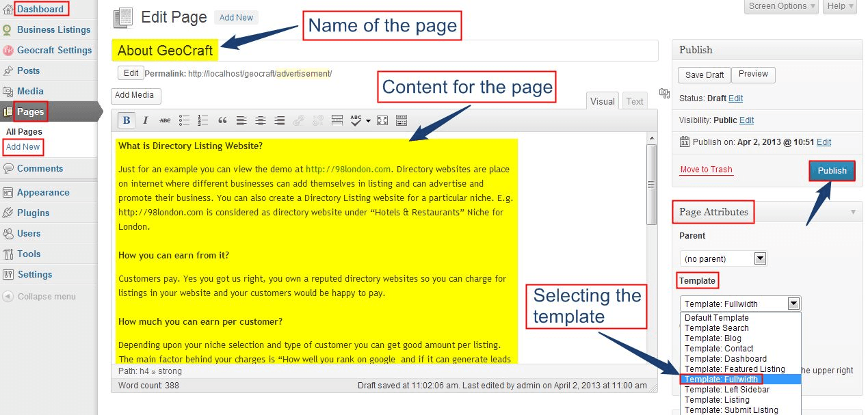Choose Template: Listing option

[740, 400]
